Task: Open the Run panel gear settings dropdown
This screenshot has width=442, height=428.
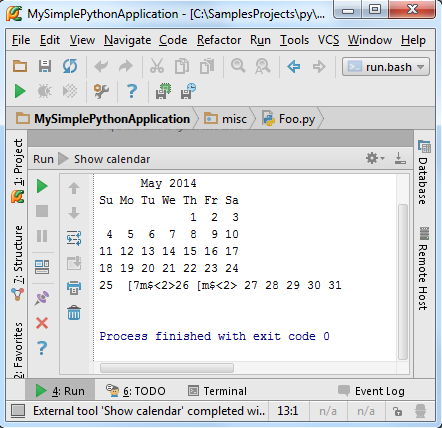Action: [375, 158]
